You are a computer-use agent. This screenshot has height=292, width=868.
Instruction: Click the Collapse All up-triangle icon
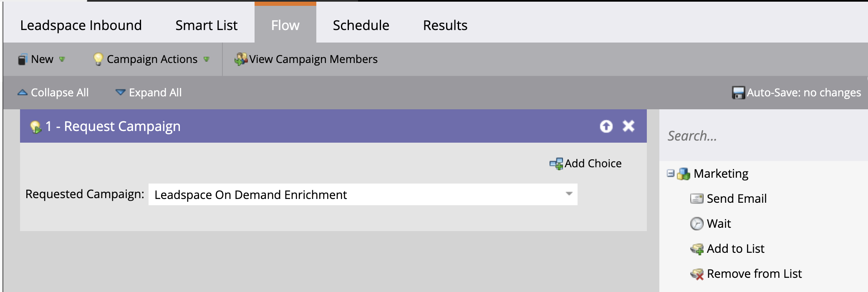click(x=23, y=92)
